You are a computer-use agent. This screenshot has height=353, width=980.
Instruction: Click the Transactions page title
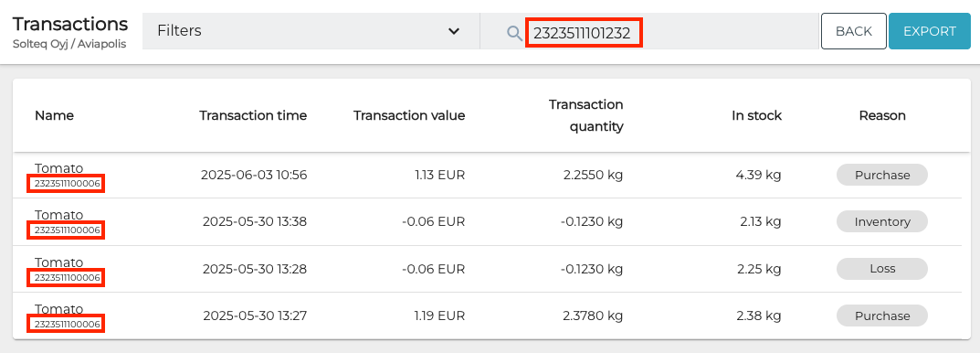[70, 25]
